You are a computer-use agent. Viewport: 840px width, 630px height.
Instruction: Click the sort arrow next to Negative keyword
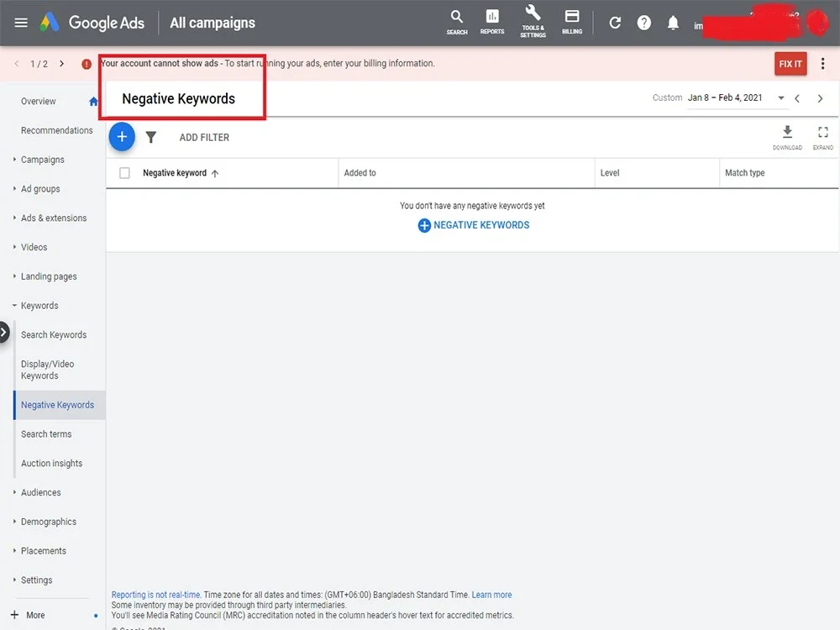tap(215, 173)
